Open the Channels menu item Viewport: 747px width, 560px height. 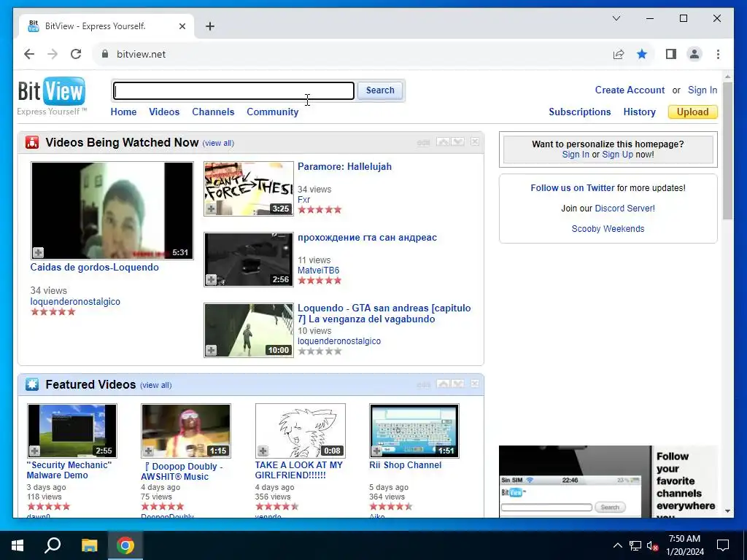tap(213, 112)
